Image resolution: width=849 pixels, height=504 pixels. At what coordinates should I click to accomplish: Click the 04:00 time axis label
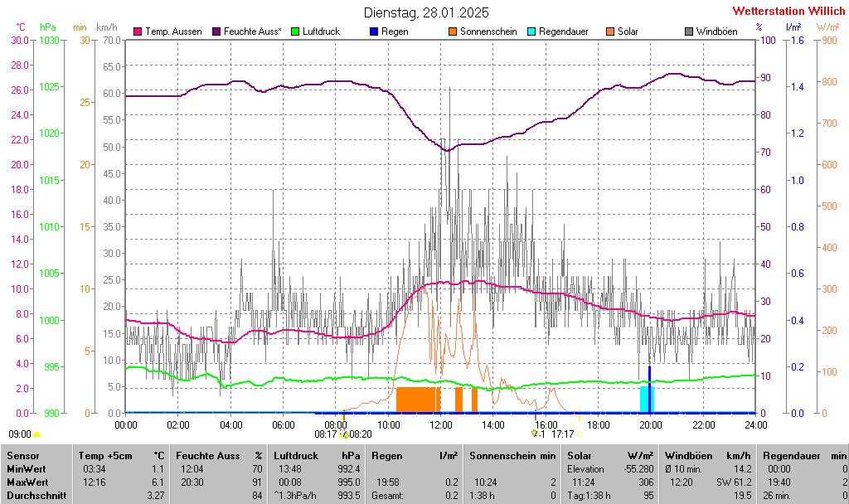point(230,425)
